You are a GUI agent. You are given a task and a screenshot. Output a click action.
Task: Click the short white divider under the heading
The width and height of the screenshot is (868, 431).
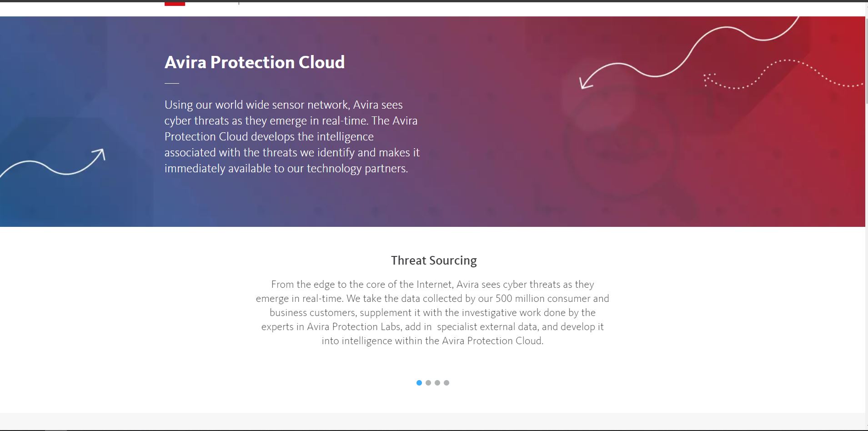tap(171, 83)
